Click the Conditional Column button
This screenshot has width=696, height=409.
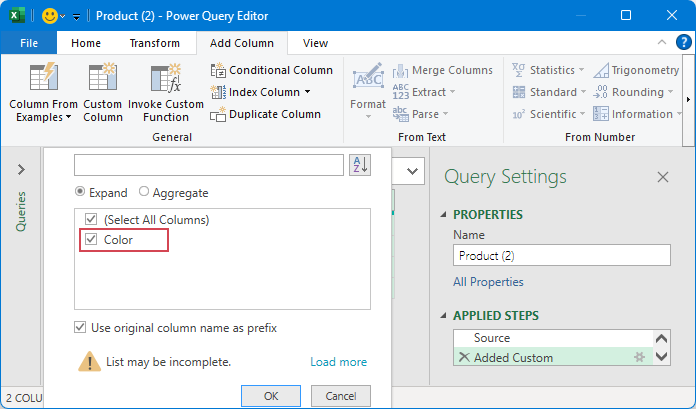[x=272, y=70]
